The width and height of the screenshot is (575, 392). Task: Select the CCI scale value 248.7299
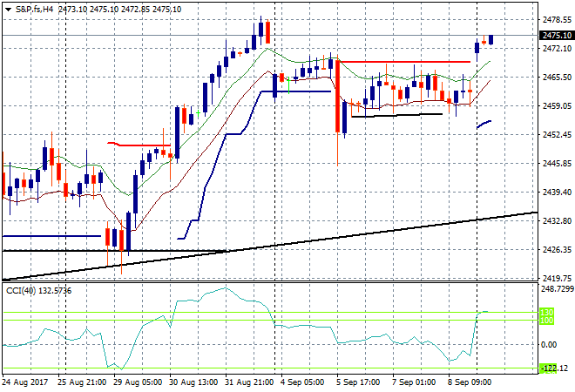pyautogui.click(x=558, y=289)
